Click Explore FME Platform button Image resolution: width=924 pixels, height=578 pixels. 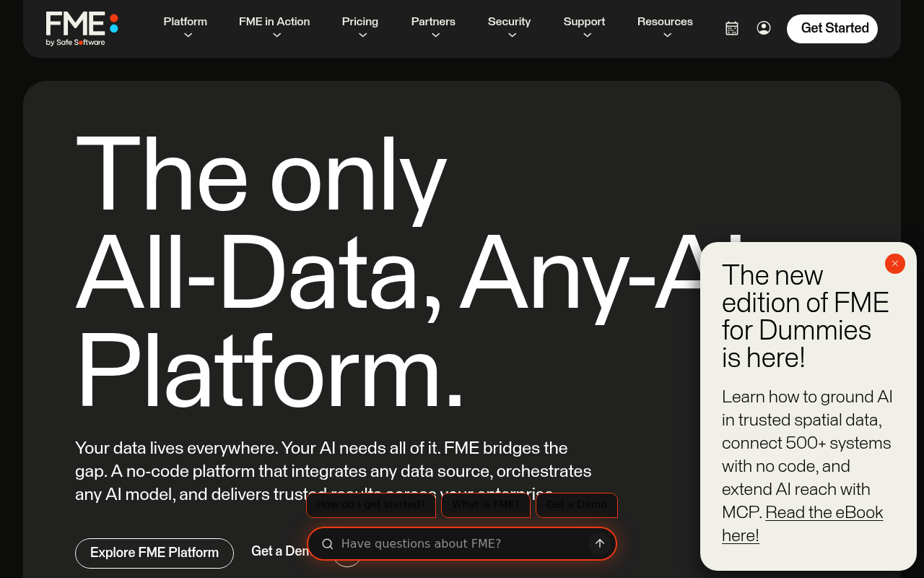pyautogui.click(x=154, y=553)
